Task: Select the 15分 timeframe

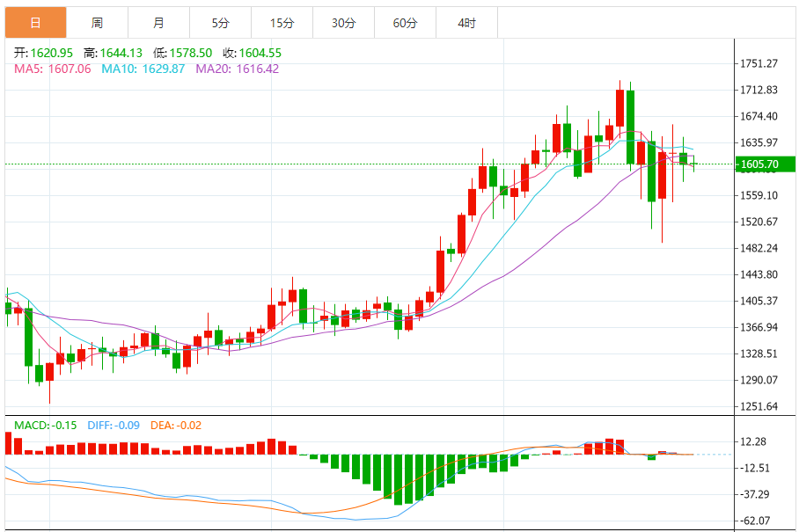Action: [x=282, y=18]
